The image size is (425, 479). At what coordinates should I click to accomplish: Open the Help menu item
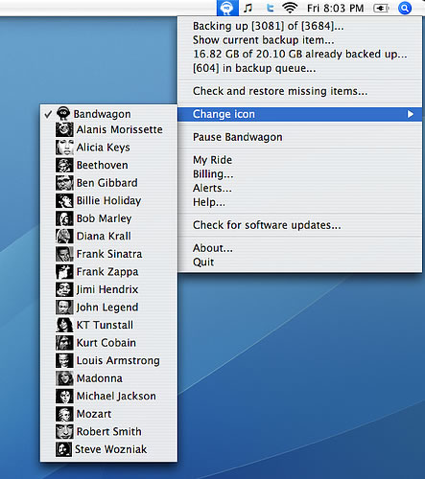click(x=209, y=202)
